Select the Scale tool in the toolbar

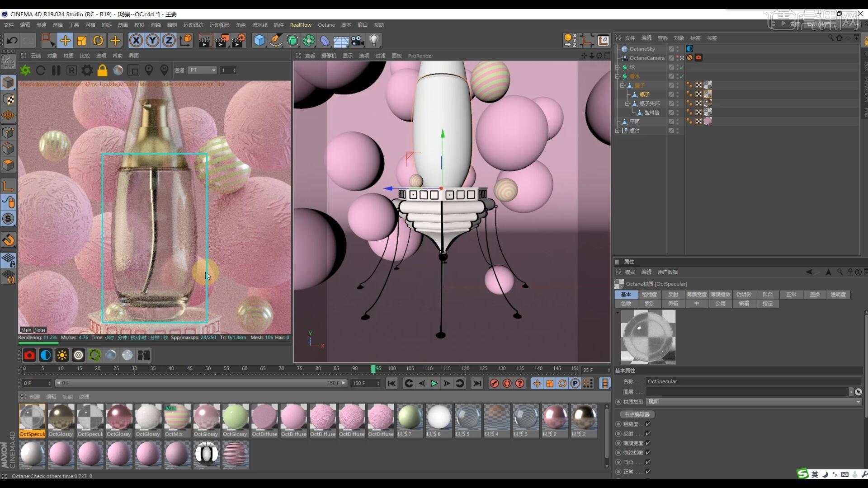tap(81, 40)
